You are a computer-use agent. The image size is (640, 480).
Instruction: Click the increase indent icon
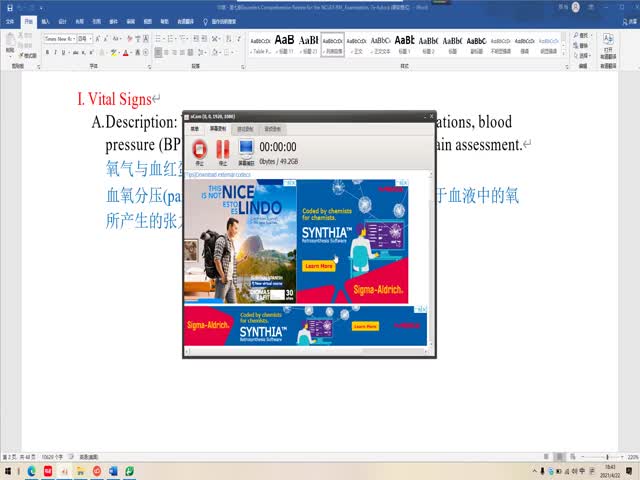click(x=204, y=39)
